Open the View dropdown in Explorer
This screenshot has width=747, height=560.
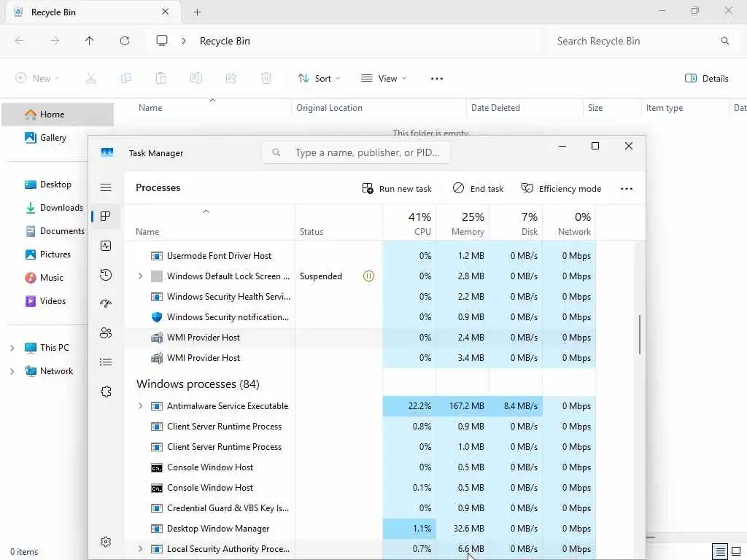click(x=384, y=79)
